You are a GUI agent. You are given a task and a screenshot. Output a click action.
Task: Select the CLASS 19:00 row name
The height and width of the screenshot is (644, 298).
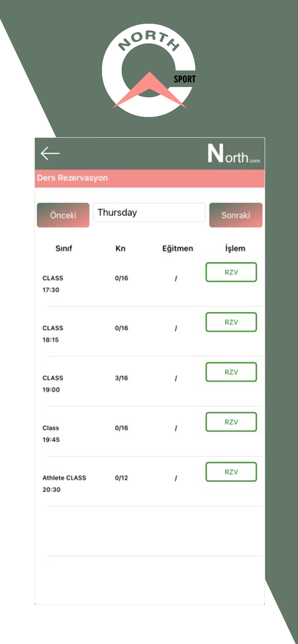point(53,378)
